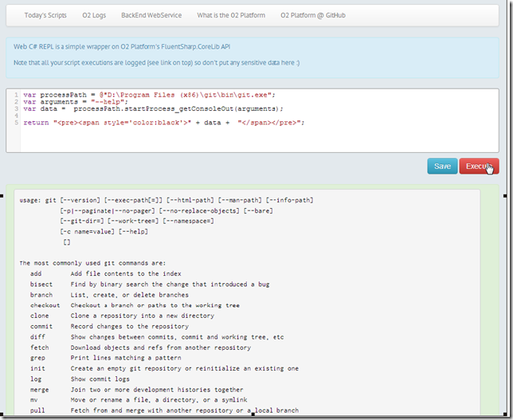Click the 'add' command output row
Screen dimensions: 513x420
[x=106, y=273]
